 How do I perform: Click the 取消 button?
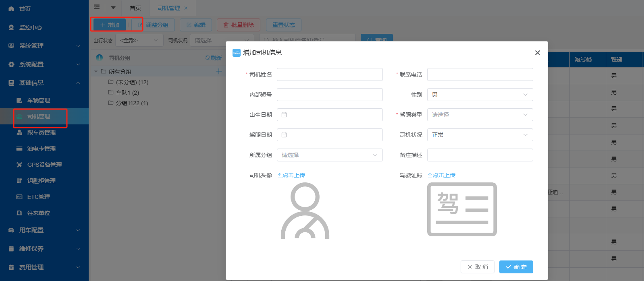(477, 267)
